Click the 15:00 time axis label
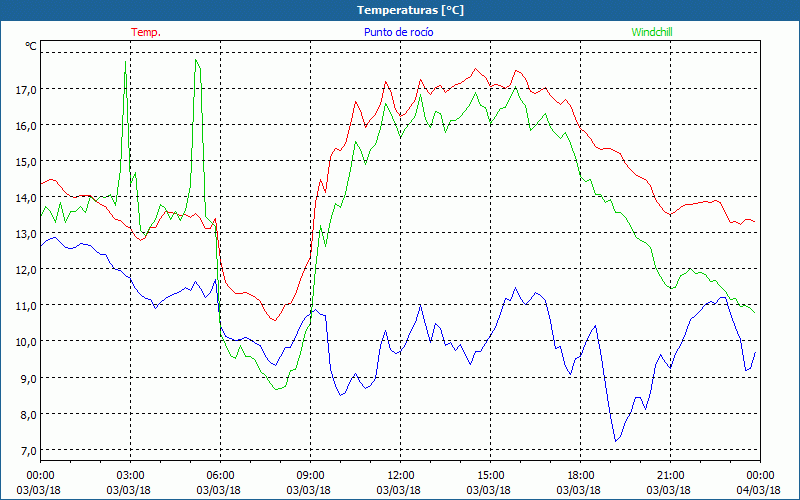The height and width of the screenshot is (500, 800). 490,476
